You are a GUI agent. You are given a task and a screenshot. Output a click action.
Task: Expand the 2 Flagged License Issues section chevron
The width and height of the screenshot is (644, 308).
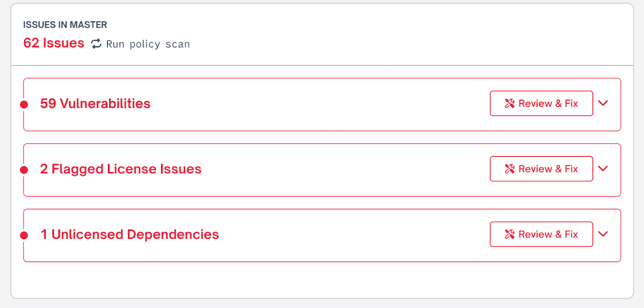point(603,169)
